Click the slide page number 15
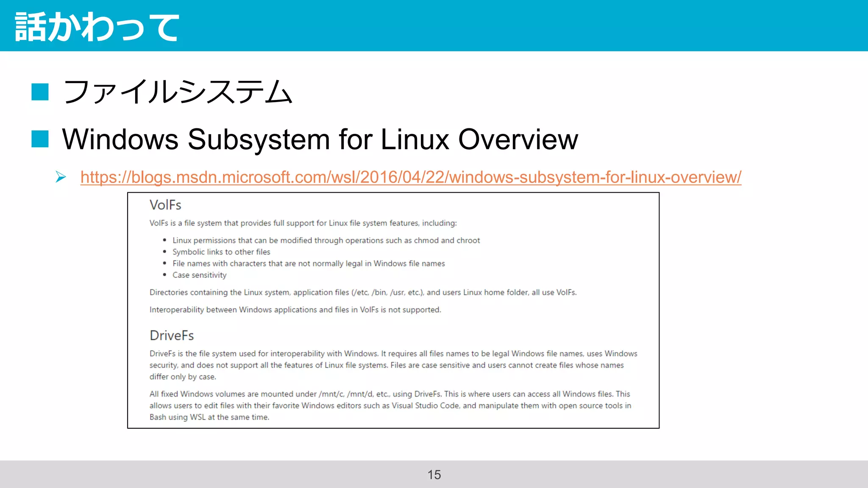868x488 pixels. coord(434,474)
